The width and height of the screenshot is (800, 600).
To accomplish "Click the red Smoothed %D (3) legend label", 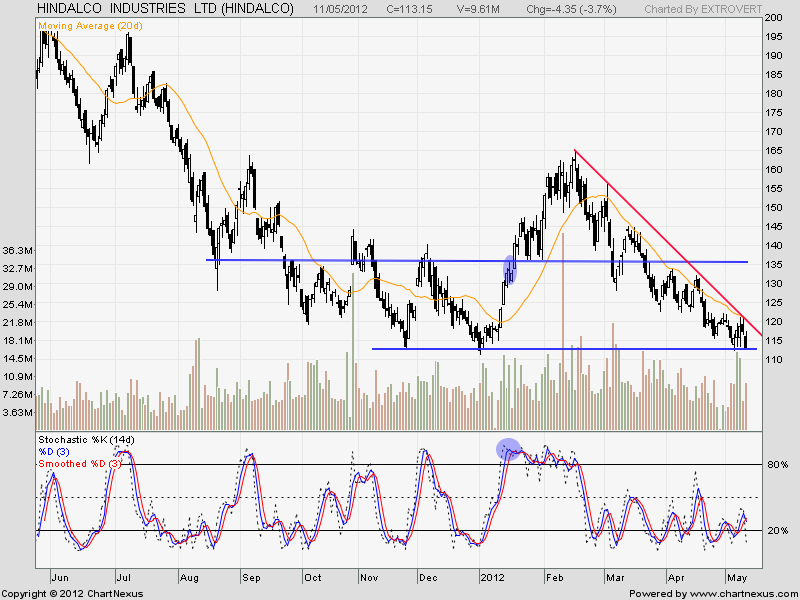I will 80,463.
